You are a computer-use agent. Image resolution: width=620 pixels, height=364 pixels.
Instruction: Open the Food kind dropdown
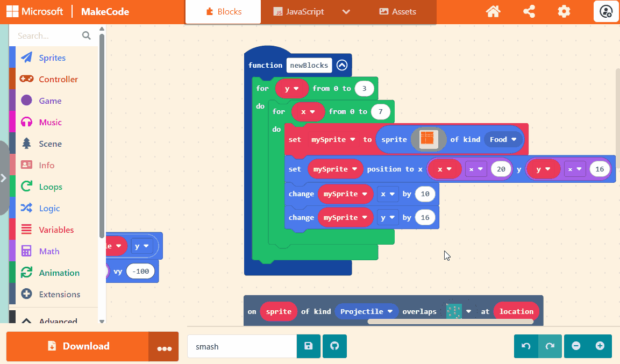[x=503, y=140]
